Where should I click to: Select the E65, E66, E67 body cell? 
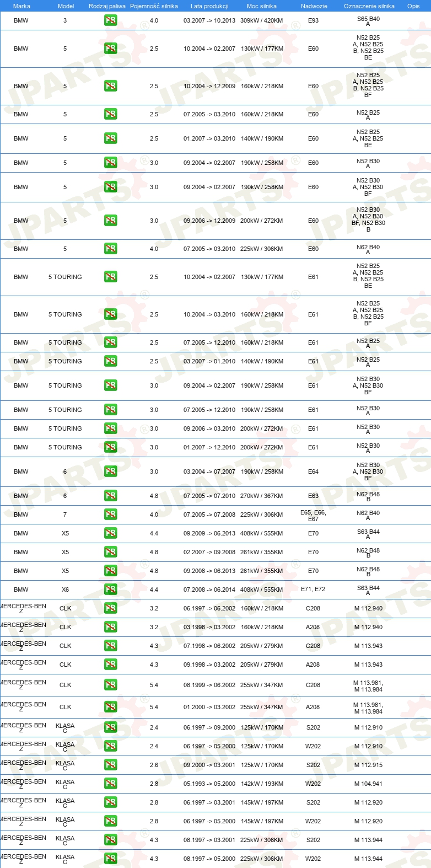point(313,515)
